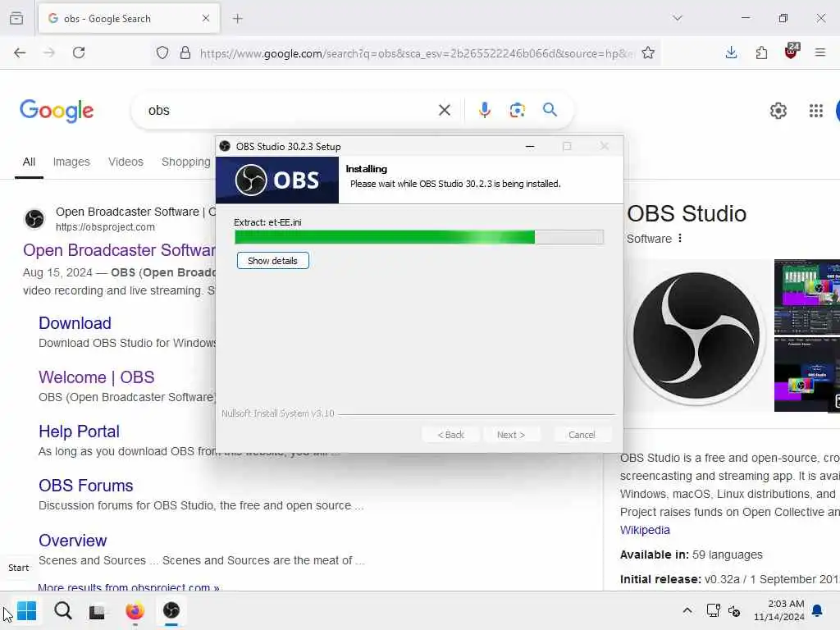Click More results from obsproject.com

point(129,587)
